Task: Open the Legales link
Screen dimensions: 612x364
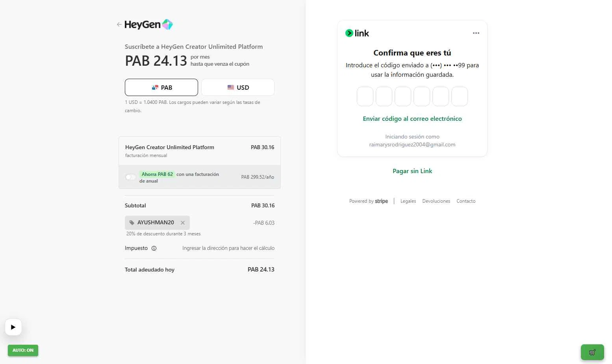Action: point(408,201)
